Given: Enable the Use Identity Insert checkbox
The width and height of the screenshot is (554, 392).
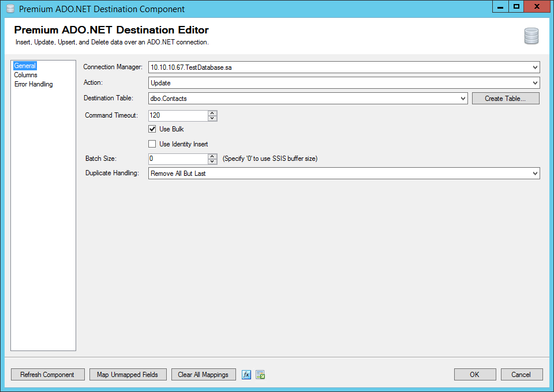Looking at the screenshot, I should point(152,144).
